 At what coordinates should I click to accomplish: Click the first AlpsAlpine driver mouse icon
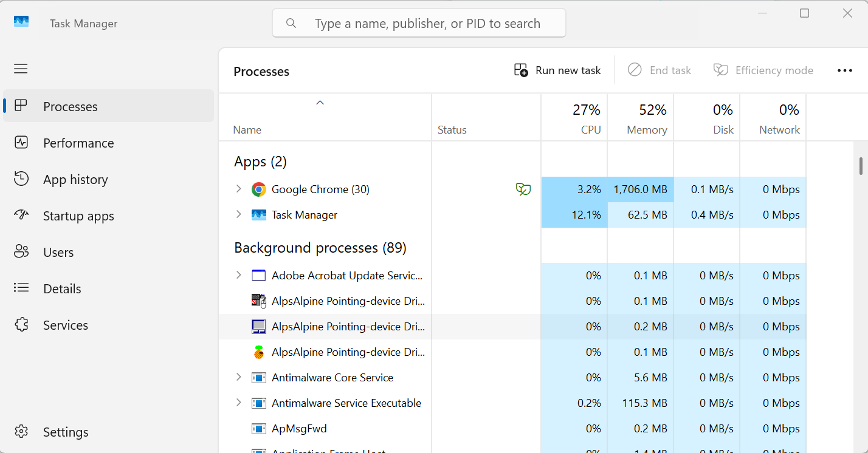(259, 301)
